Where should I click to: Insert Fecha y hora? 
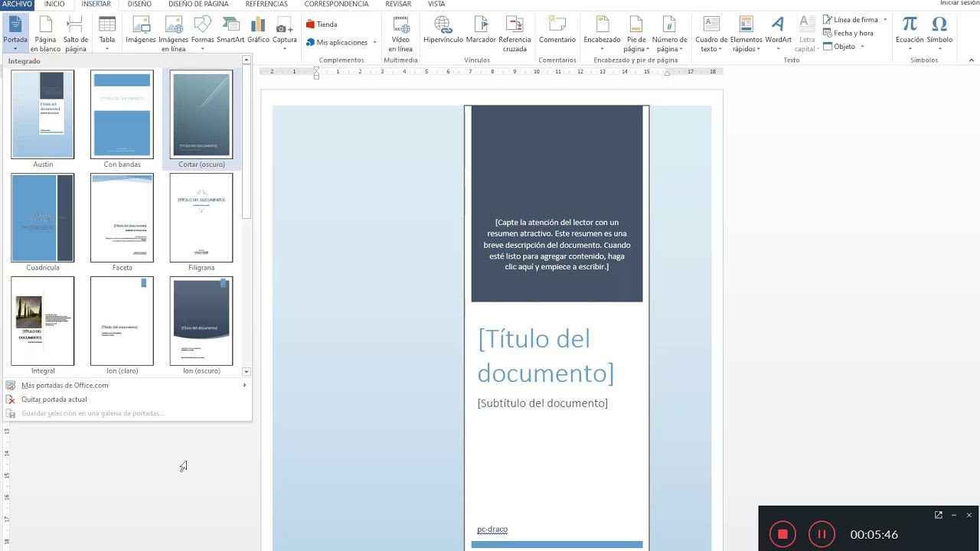848,34
